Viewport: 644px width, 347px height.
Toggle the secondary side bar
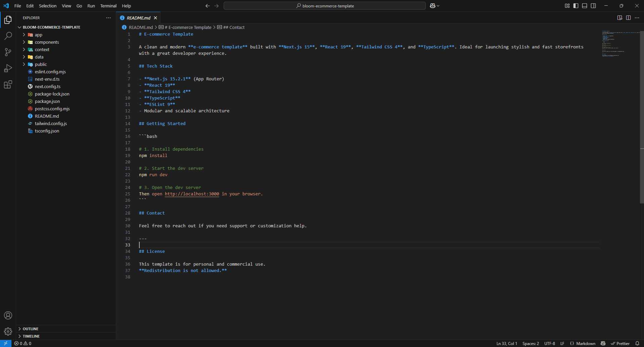(593, 6)
